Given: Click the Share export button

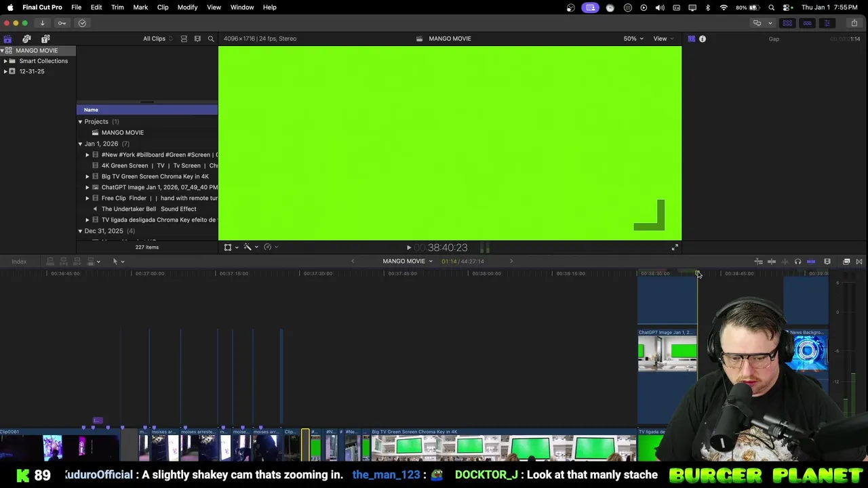Looking at the screenshot, I should click(854, 23).
